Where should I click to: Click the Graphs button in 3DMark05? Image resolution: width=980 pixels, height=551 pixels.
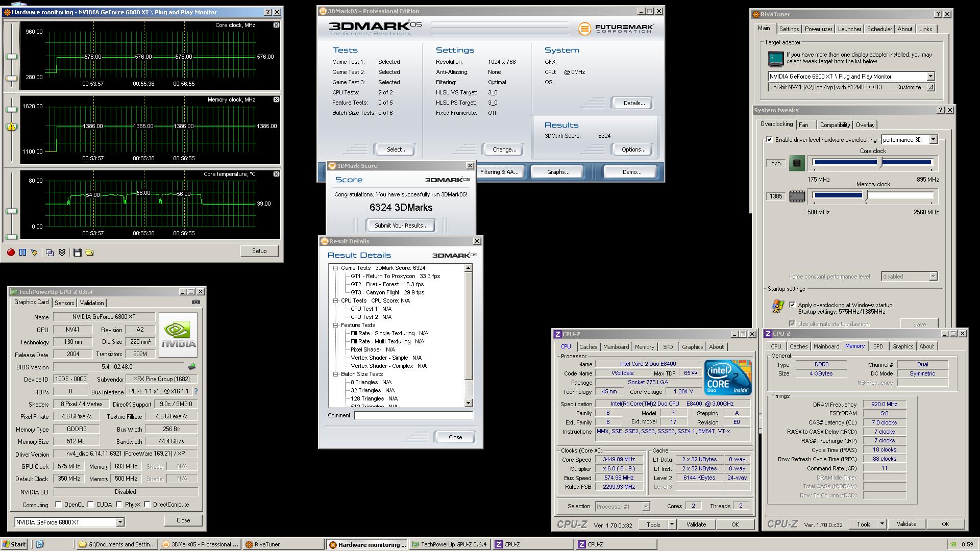[558, 172]
